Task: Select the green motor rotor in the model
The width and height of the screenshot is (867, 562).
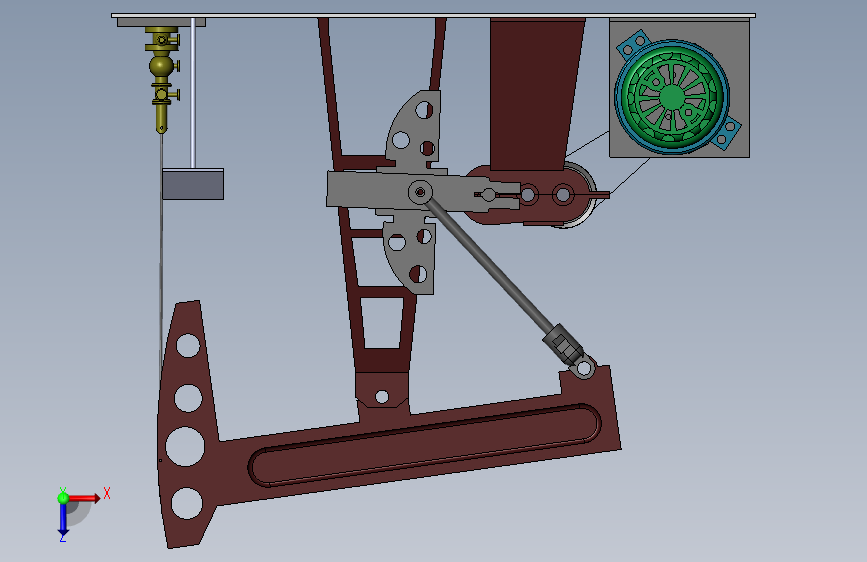Action: (x=672, y=96)
